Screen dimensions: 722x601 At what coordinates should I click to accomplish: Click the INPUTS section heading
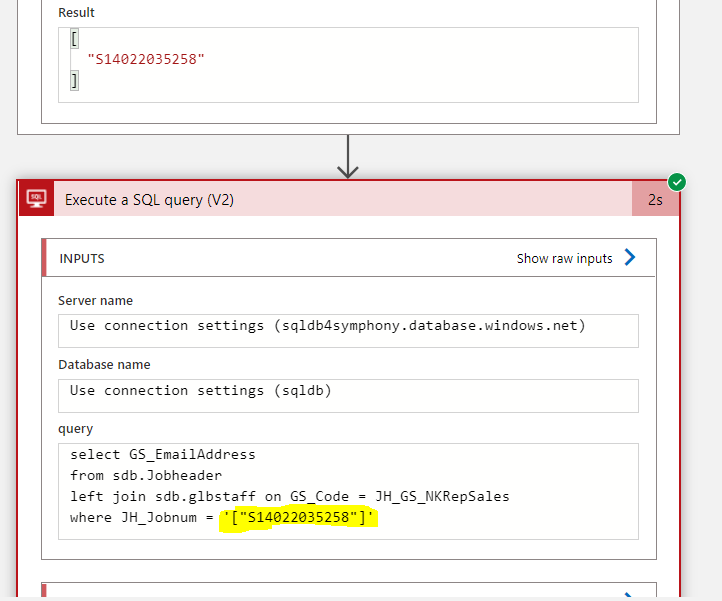[x=82, y=258]
